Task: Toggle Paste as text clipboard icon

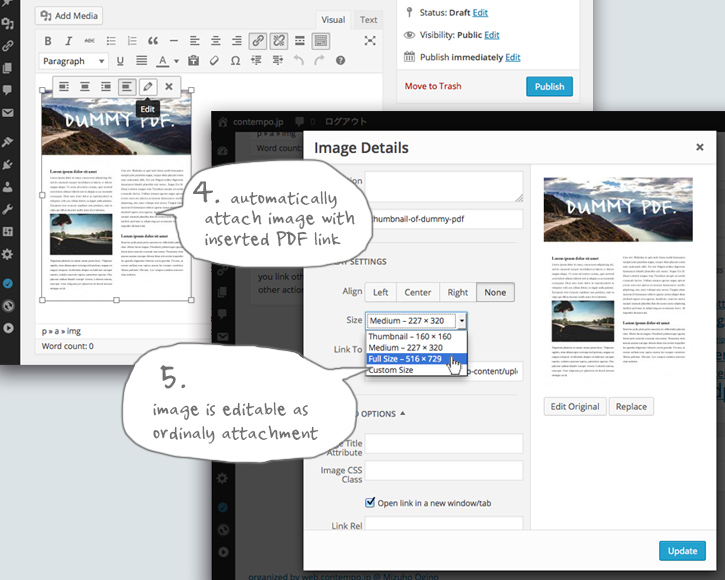Action: (193, 61)
